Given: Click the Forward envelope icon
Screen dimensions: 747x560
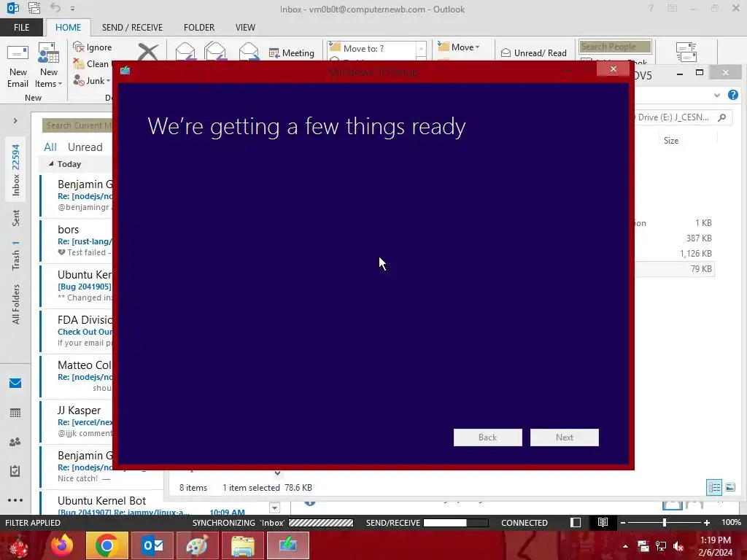Looking at the screenshot, I should pyautogui.click(x=249, y=52).
